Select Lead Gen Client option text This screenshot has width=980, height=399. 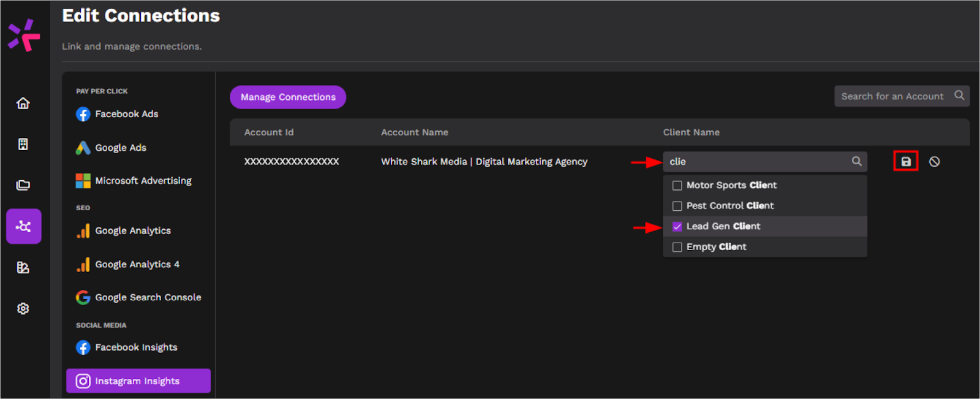coord(723,226)
